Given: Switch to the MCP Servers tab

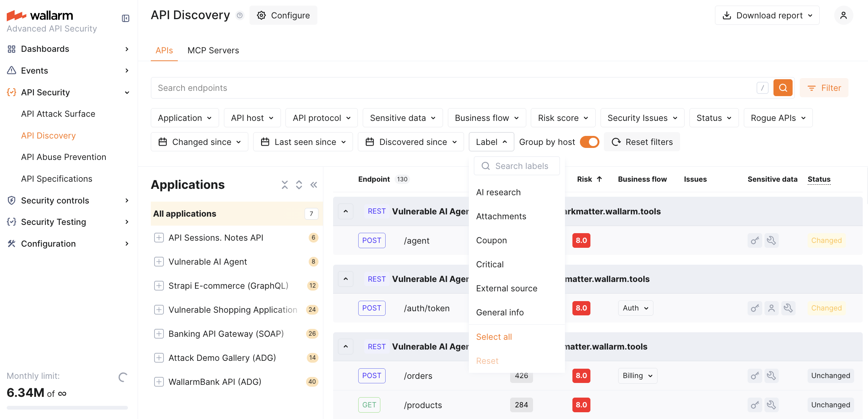Looking at the screenshot, I should (x=213, y=50).
